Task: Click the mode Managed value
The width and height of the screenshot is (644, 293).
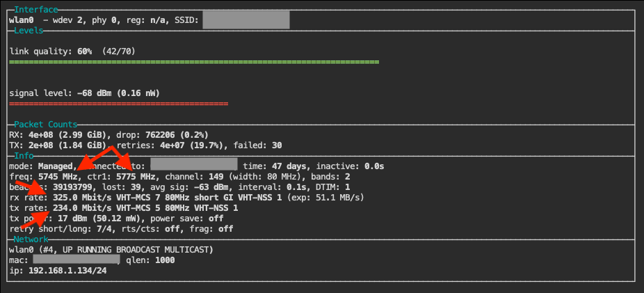Action: click(x=56, y=166)
